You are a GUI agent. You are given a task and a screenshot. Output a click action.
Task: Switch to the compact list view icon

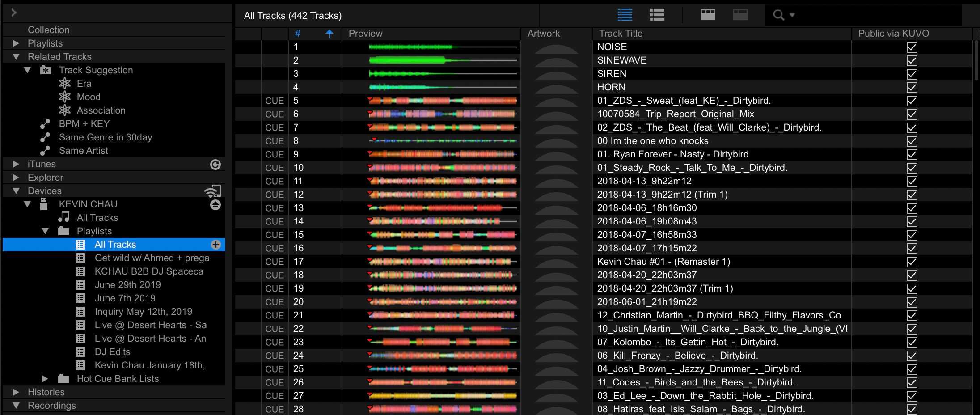(x=625, y=15)
